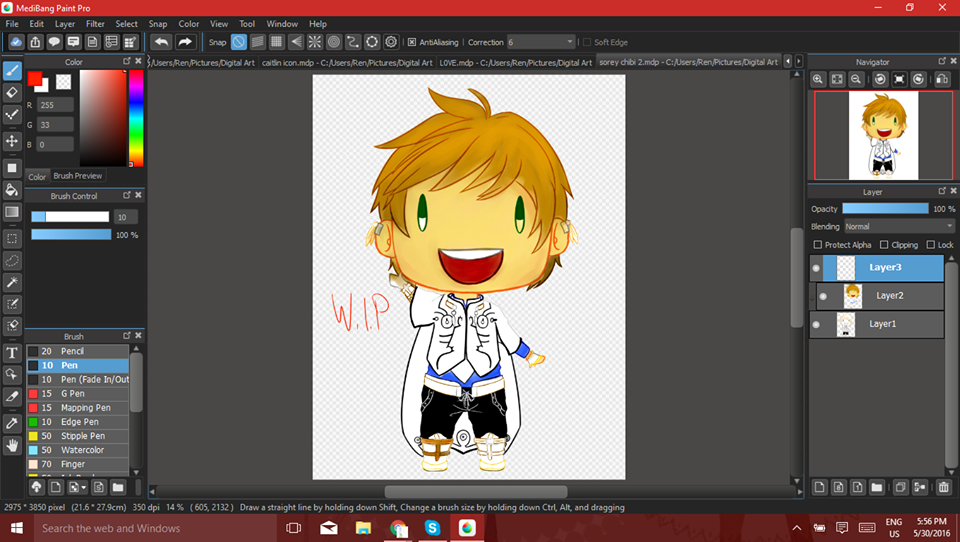Image resolution: width=960 pixels, height=542 pixels.
Task: Open the Filter menu
Action: (95, 24)
